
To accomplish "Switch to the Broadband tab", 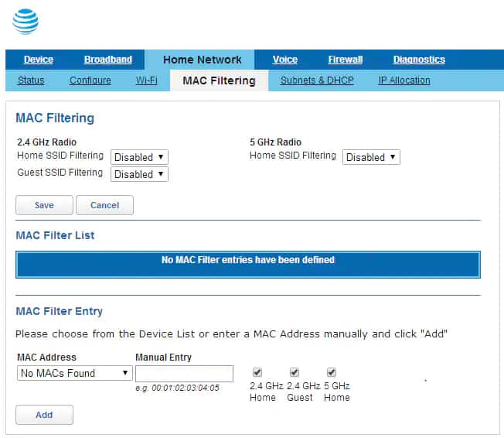I will [108, 60].
